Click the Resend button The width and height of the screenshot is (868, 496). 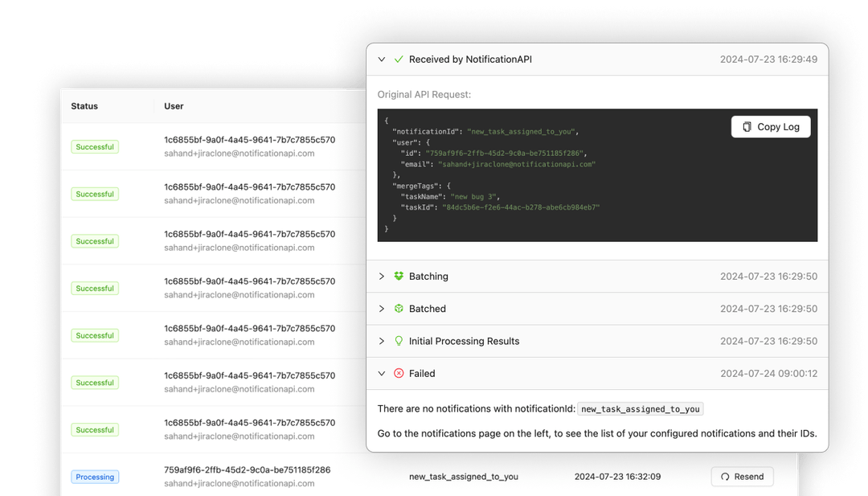tap(742, 476)
